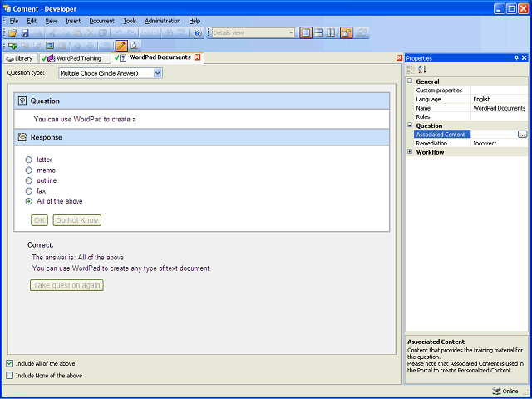The height and width of the screenshot is (399, 532).
Task: Close the Properties panel
Action: pos(525,58)
